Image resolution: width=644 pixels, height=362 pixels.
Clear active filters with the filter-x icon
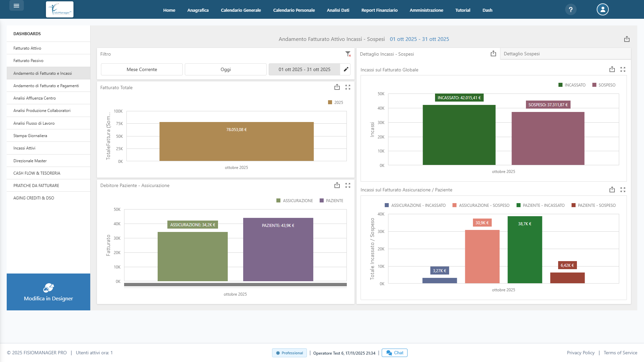click(x=347, y=54)
